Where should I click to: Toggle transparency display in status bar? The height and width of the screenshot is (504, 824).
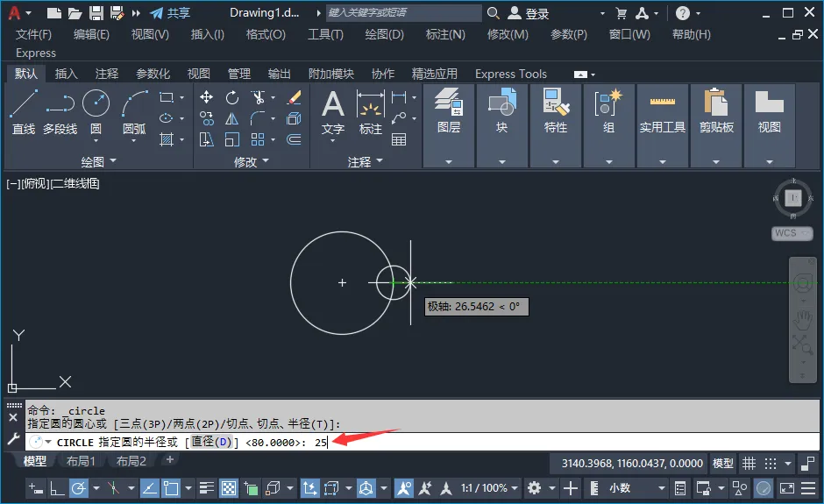[x=229, y=489]
